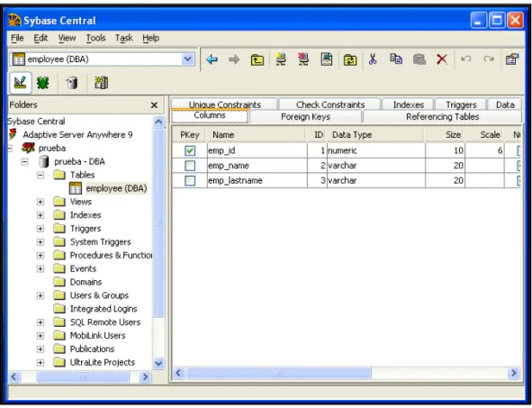Click the database cylinder toolbar icon

(x=72, y=83)
